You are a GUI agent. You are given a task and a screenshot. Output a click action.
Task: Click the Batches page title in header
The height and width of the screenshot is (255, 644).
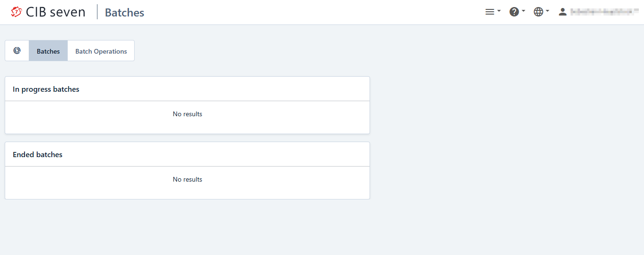coord(125,13)
